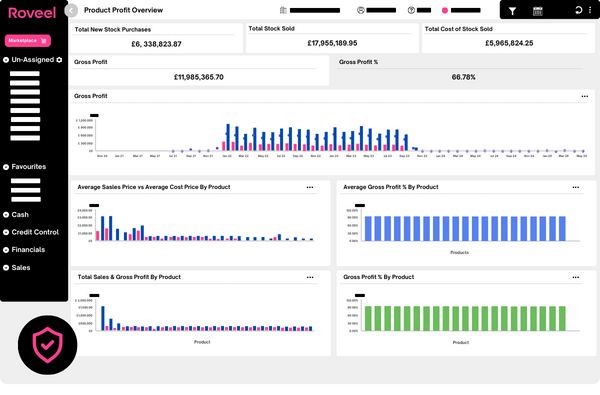
Task: Click the Gross Profit % card title
Action: pyautogui.click(x=358, y=62)
